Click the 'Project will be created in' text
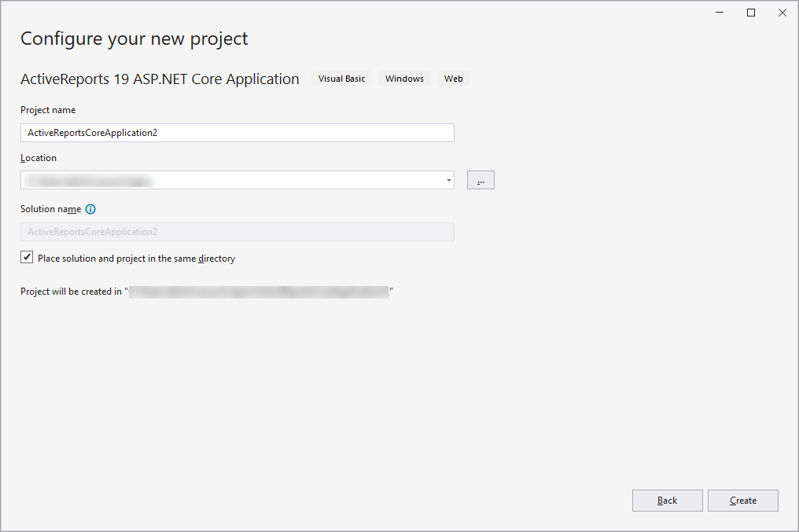Screen dimensions: 799x532 pos(72,292)
